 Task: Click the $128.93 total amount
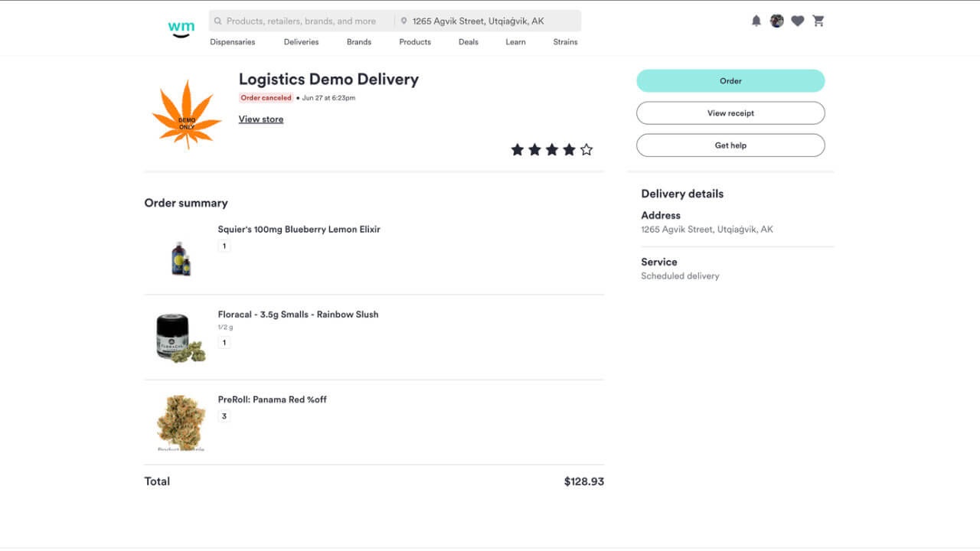pos(584,481)
